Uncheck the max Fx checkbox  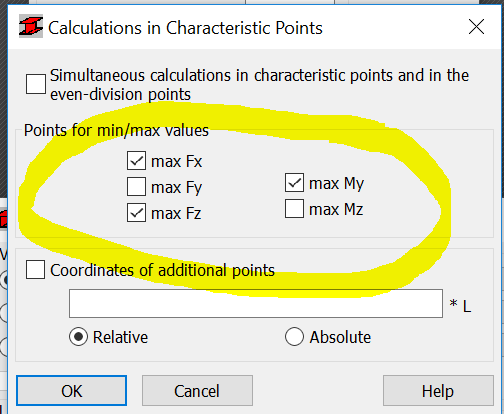click(136, 161)
